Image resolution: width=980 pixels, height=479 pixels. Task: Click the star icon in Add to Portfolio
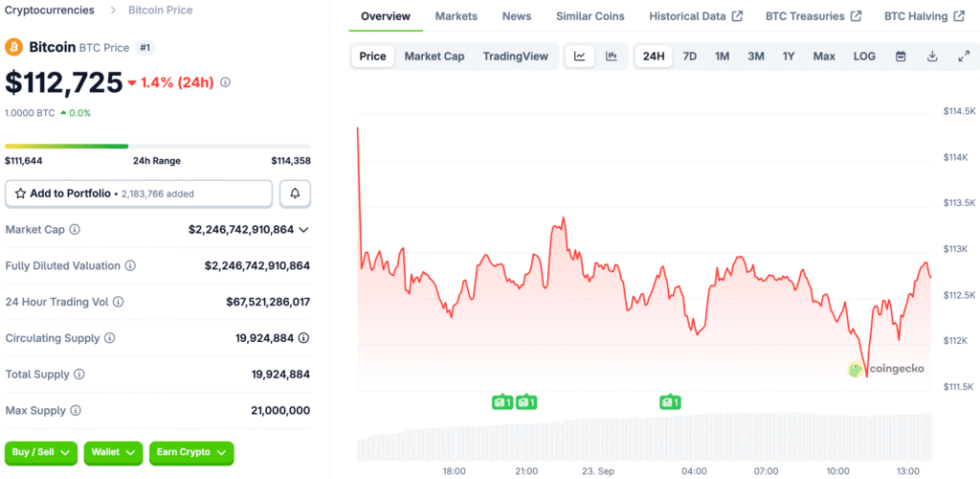pyautogui.click(x=20, y=194)
